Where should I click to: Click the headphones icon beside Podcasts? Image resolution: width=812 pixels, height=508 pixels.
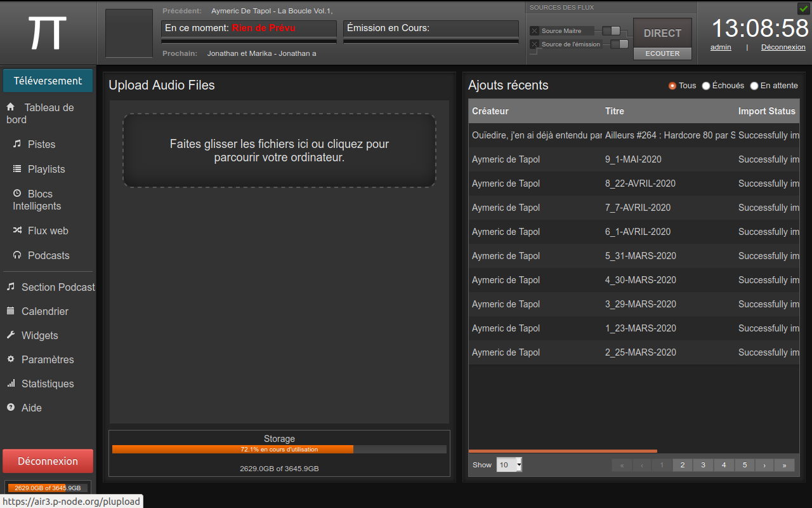(x=17, y=255)
